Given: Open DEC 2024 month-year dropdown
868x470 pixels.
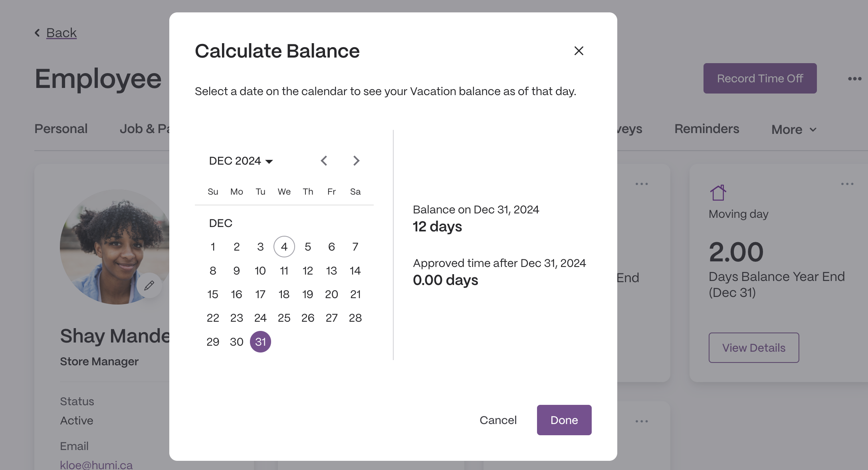Looking at the screenshot, I should [241, 161].
